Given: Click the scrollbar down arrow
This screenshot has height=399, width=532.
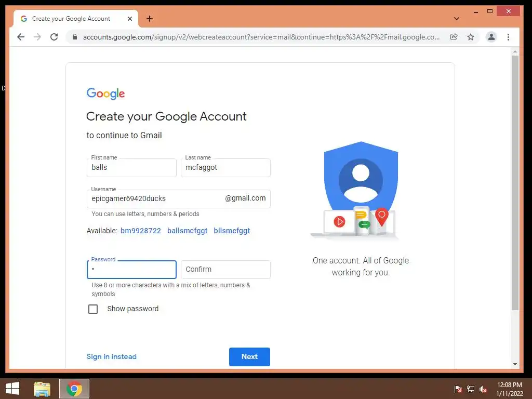Looking at the screenshot, I should (x=515, y=364).
